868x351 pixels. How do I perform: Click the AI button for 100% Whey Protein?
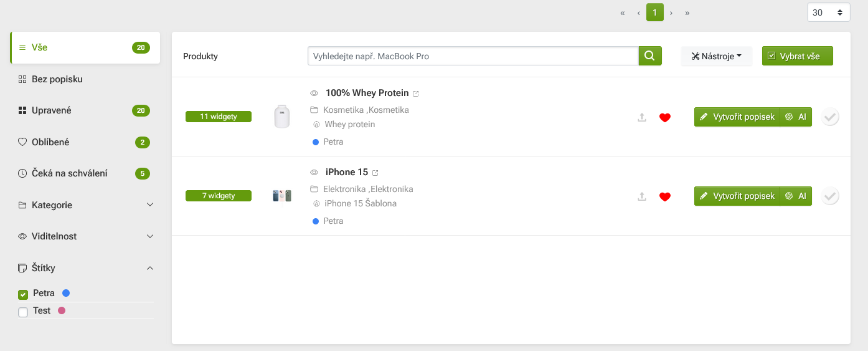[x=796, y=117]
